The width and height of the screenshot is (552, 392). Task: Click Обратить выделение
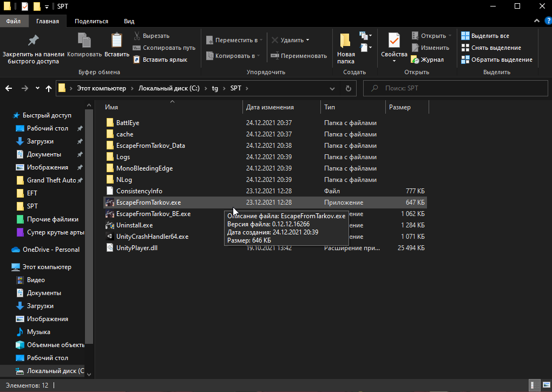(x=497, y=60)
